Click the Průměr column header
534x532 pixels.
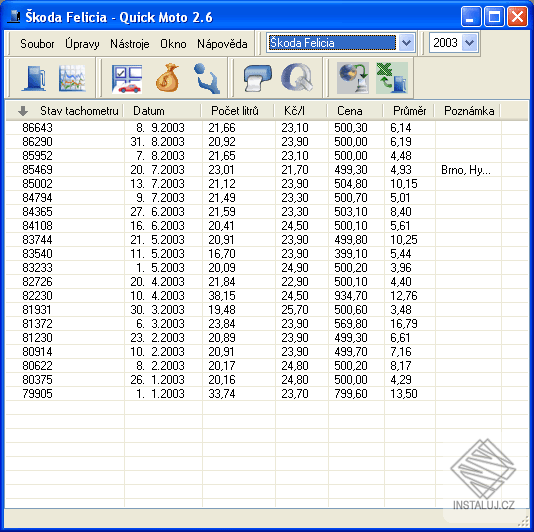tap(409, 111)
